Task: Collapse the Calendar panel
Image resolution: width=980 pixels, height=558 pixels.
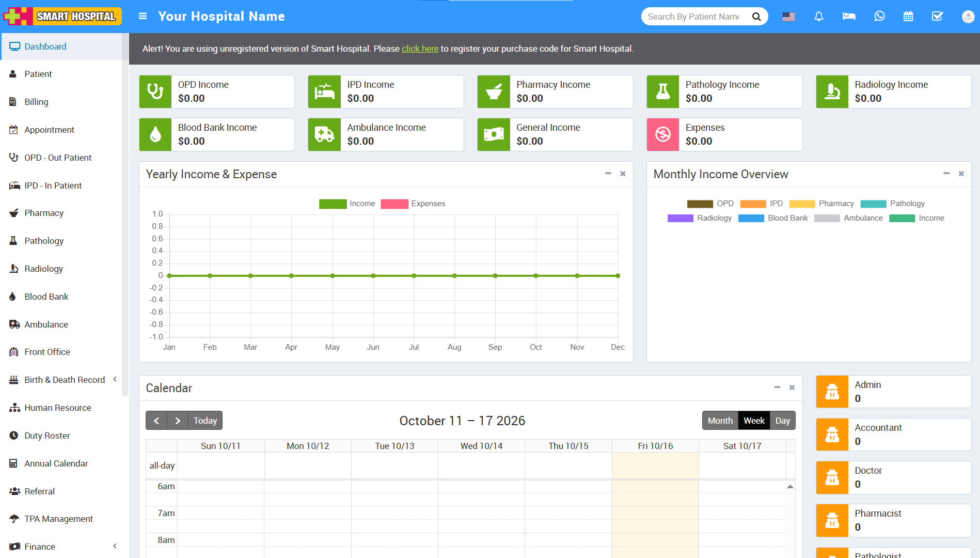Action: [777, 388]
